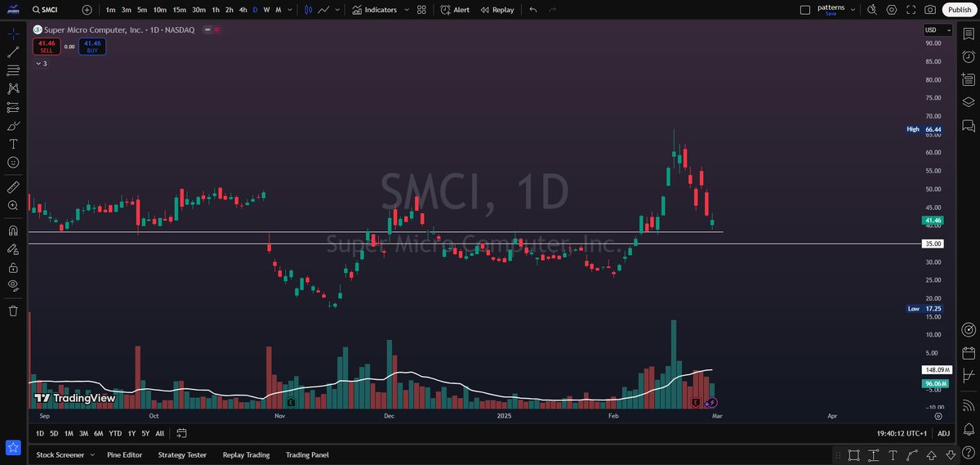Choose the line chart style
This screenshot has width=980, height=465.
click(324, 10)
